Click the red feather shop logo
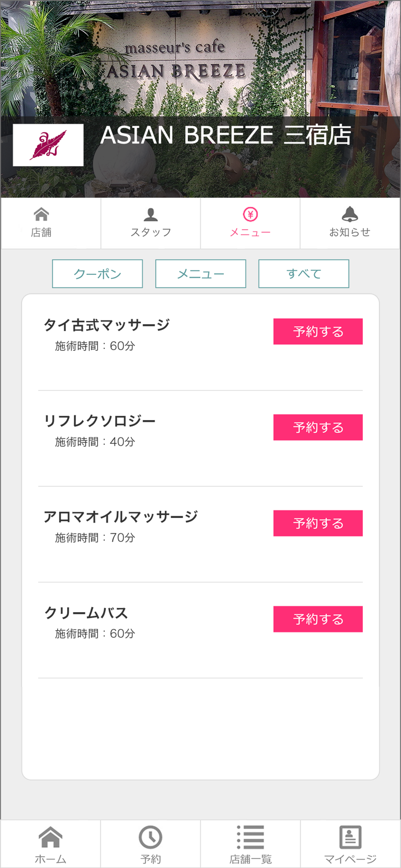 48,145
